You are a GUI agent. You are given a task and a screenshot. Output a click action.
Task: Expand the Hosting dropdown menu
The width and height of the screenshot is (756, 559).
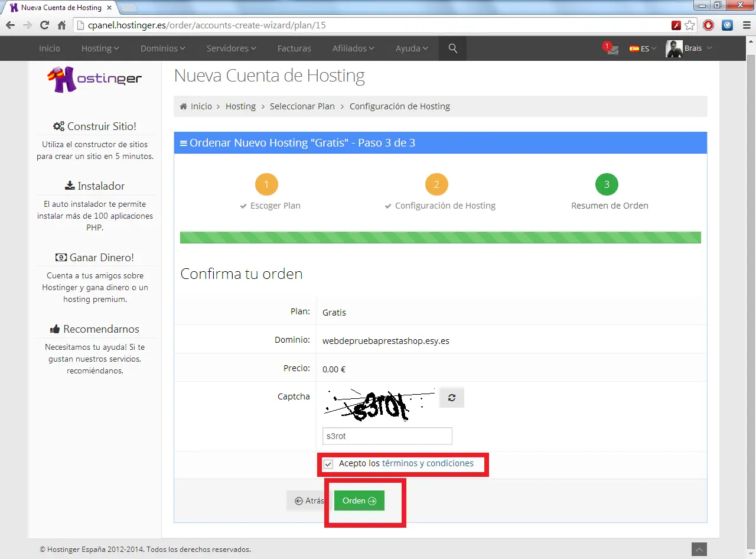pyautogui.click(x=100, y=48)
